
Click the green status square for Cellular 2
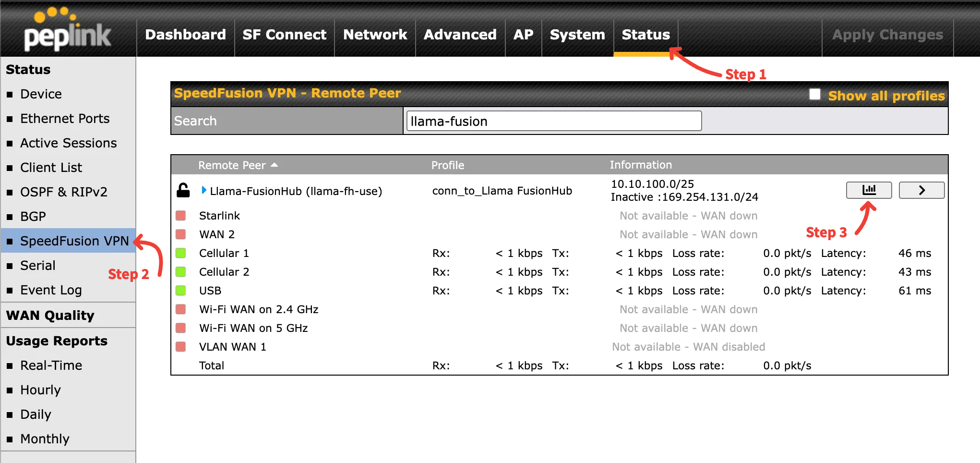tap(181, 272)
